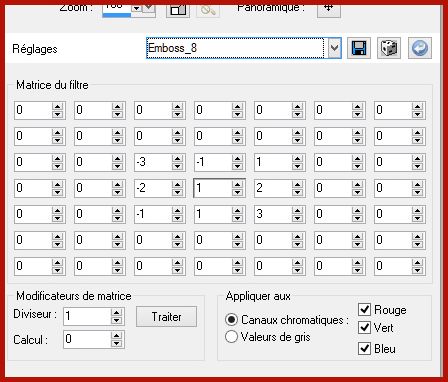Click the Calcul label text

pos(30,340)
